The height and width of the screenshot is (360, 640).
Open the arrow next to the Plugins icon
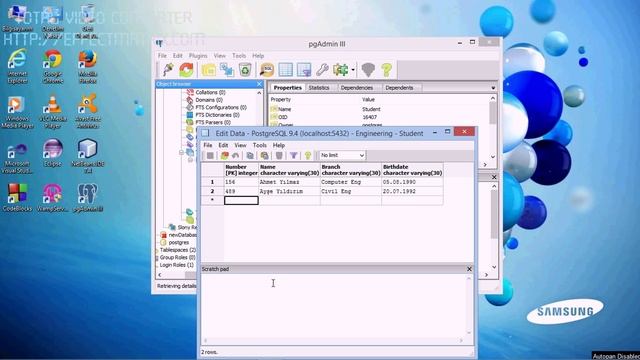tap(353, 70)
